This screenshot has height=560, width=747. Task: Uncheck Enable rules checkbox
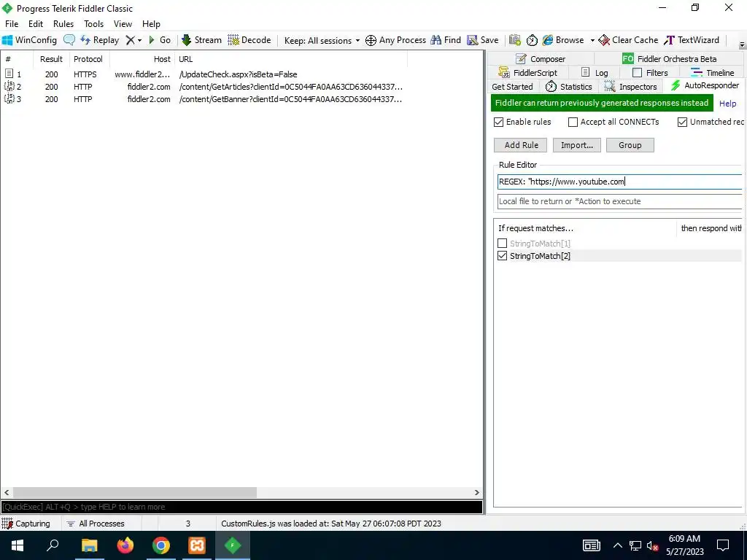[x=498, y=122]
